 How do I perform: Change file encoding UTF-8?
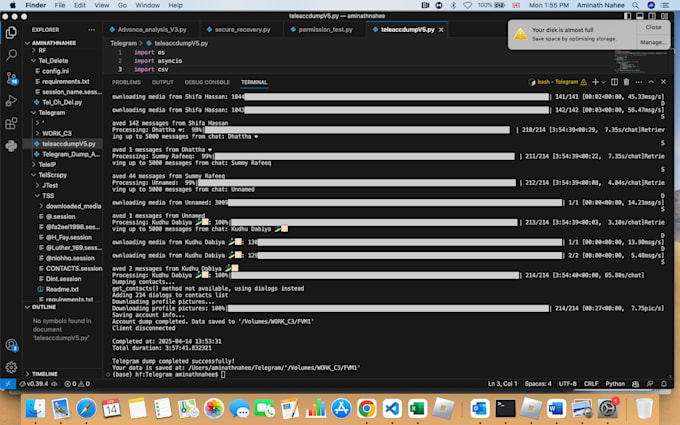(x=567, y=384)
